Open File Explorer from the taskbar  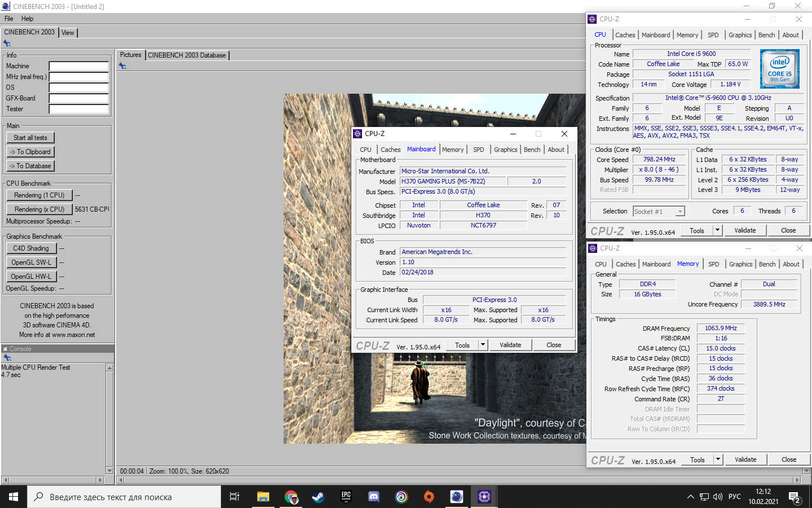[263, 497]
